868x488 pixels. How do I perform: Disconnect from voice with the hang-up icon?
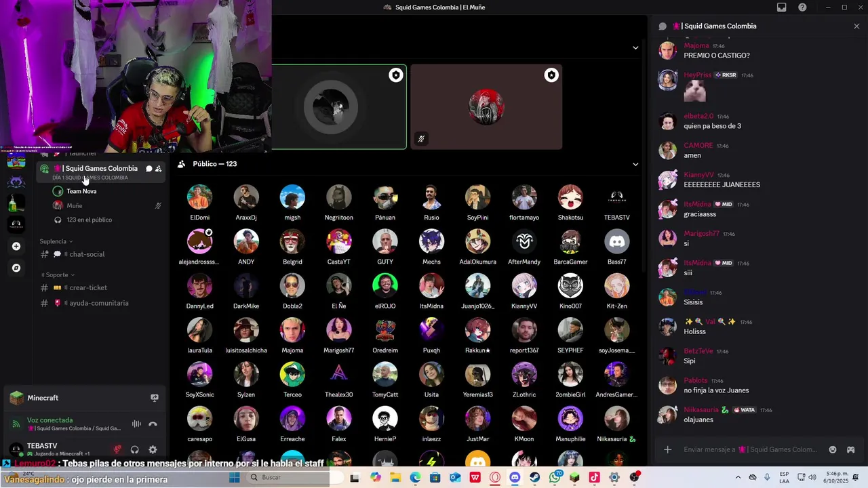click(x=153, y=424)
